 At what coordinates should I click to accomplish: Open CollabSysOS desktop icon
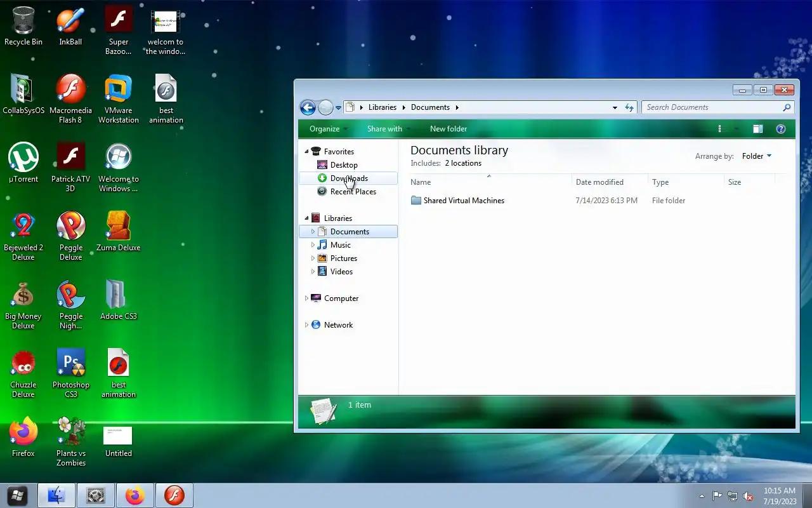[23, 94]
